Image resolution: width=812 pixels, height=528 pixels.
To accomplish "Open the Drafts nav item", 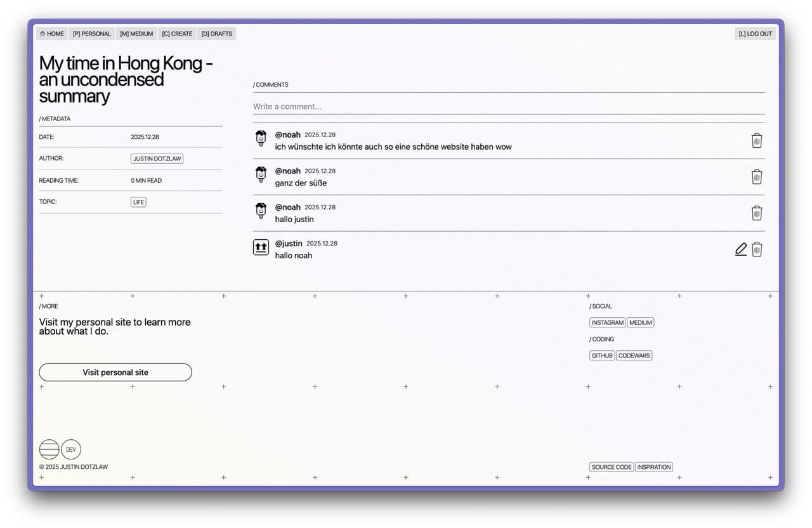I will click(x=217, y=34).
